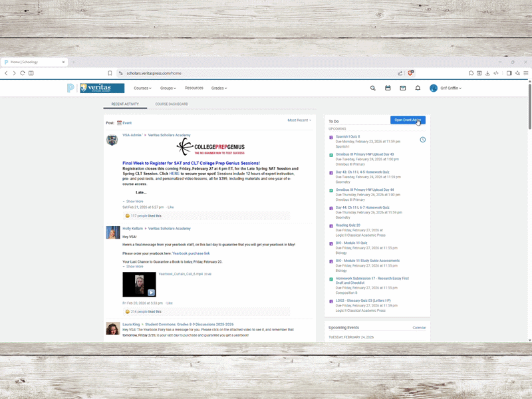Viewport: 532px width, 399px height.
Task: Open the notifications bell icon
Action: (x=418, y=88)
